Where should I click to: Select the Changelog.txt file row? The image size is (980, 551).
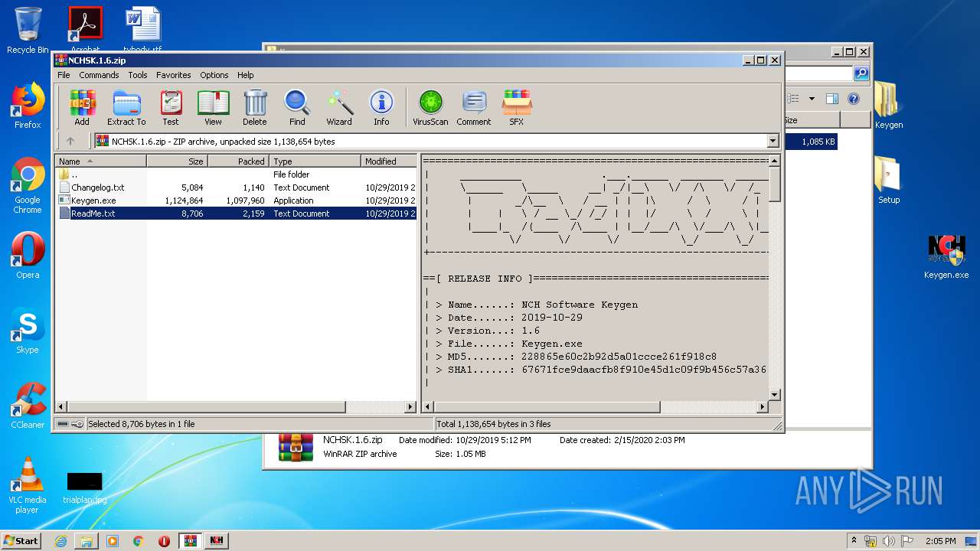(237, 187)
